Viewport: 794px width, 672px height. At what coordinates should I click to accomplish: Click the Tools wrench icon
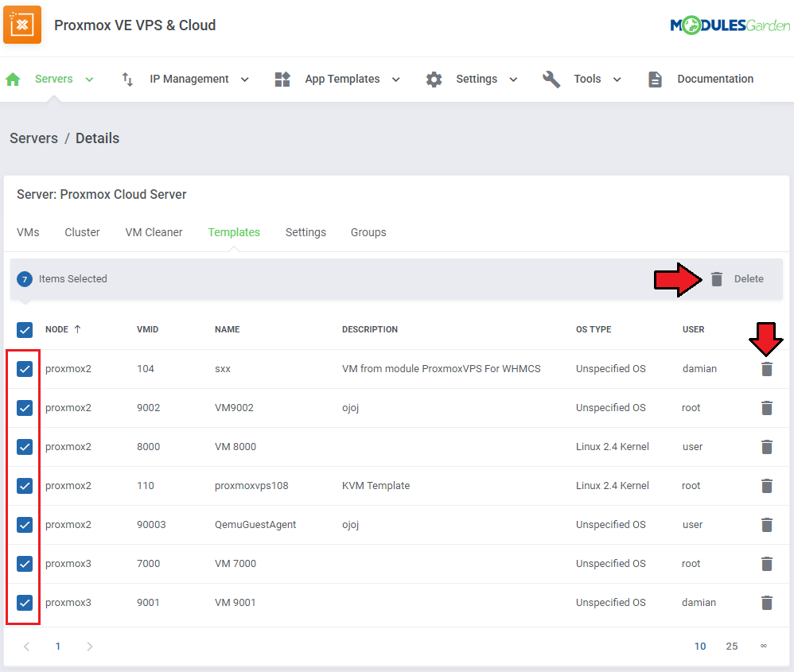(x=551, y=80)
